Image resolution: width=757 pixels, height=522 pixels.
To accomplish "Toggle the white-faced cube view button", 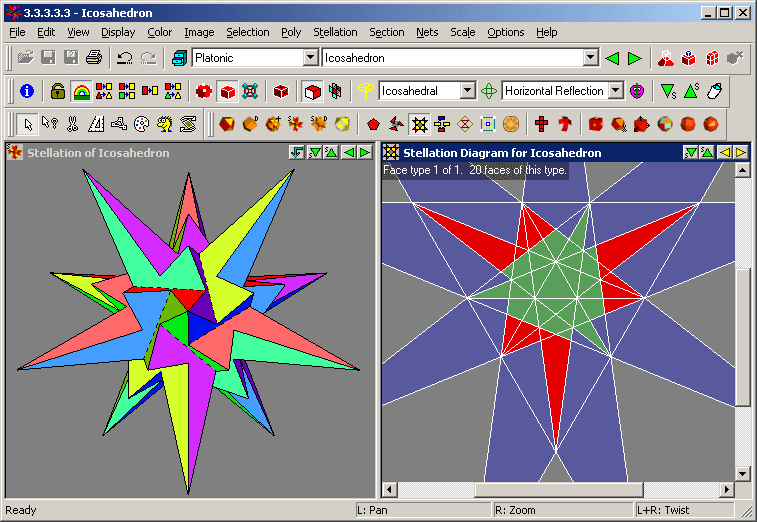I will point(312,91).
